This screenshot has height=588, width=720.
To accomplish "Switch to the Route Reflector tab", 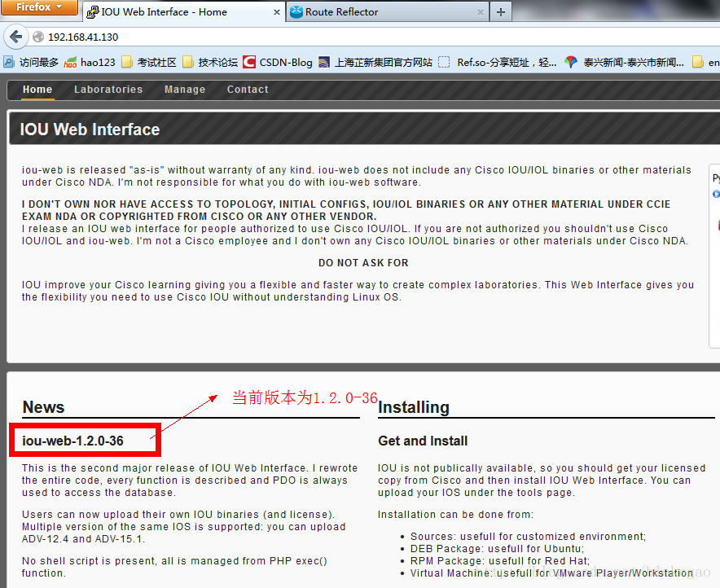I will coord(388,12).
